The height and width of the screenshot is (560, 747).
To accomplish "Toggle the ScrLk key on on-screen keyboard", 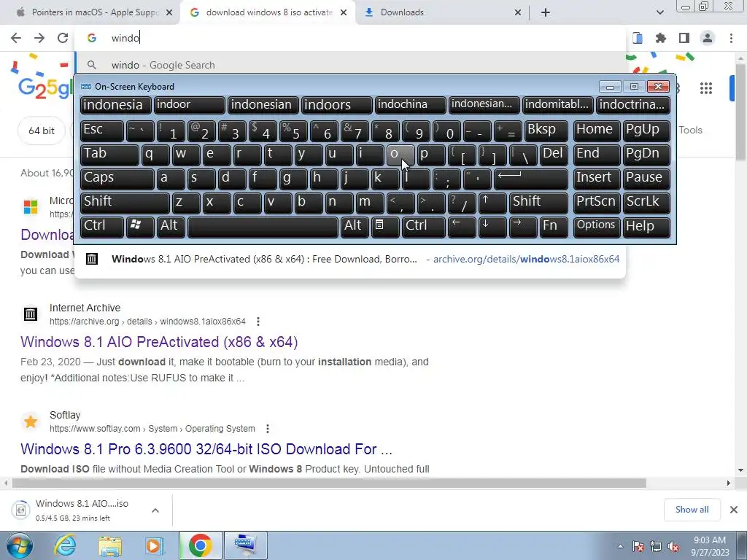I will pyautogui.click(x=646, y=203).
